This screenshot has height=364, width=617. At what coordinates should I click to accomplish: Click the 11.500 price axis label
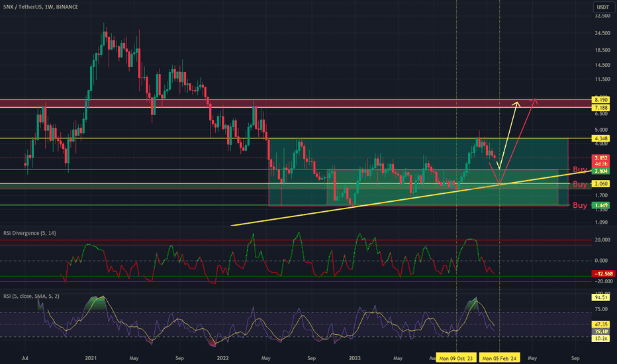[x=602, y=79]
